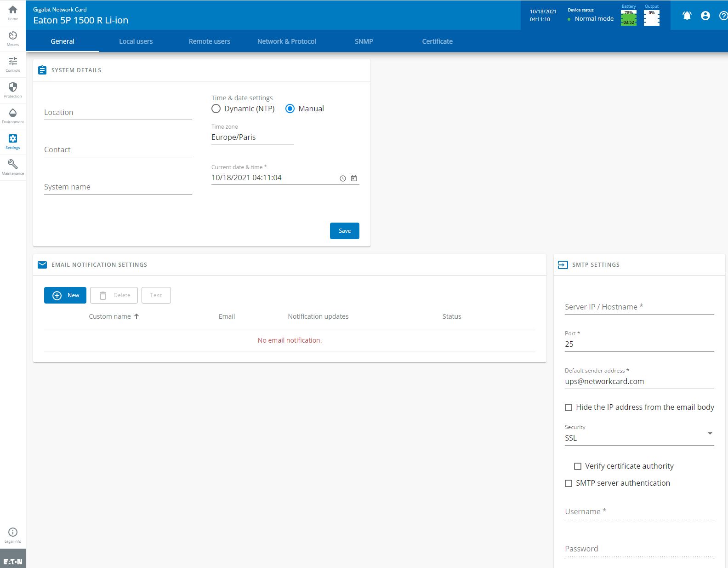Switch to the Network & Protocol tab
The image size is (728, 568).
[x=286, y=41]
